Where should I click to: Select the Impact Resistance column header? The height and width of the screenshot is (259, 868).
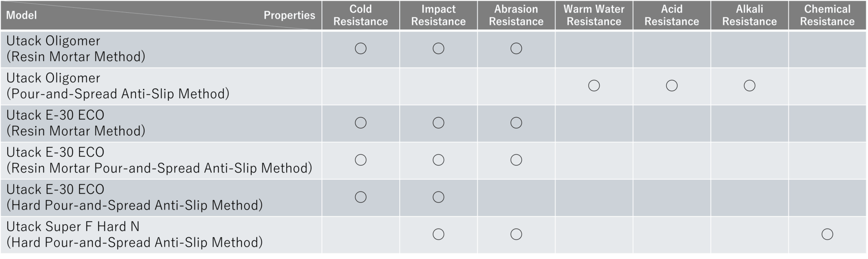tap(438, 15)
